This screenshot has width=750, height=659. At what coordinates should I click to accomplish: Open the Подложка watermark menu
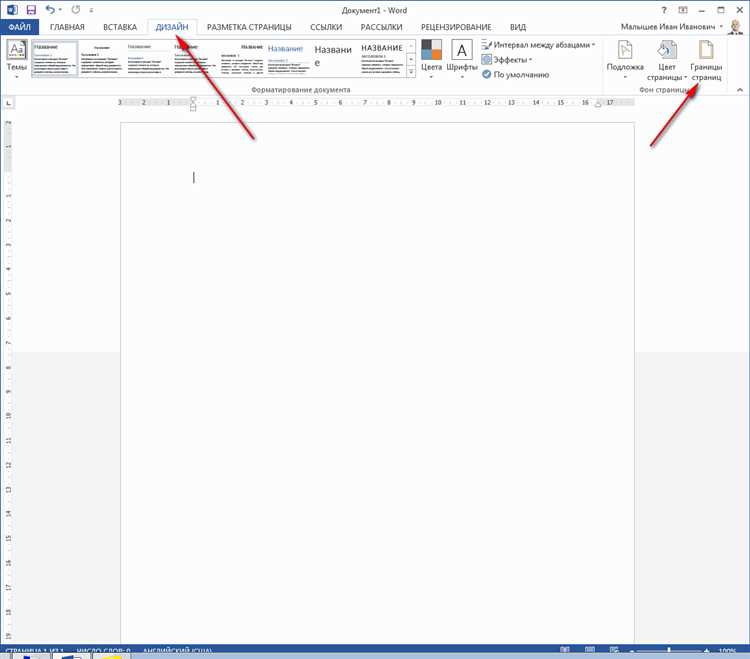tap(625, 60)
